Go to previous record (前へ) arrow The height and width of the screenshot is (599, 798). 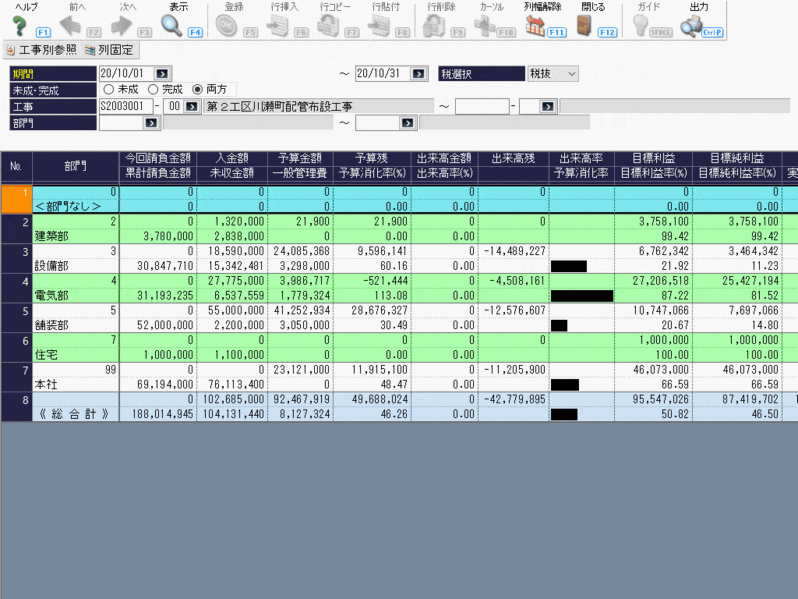point(70,26)
